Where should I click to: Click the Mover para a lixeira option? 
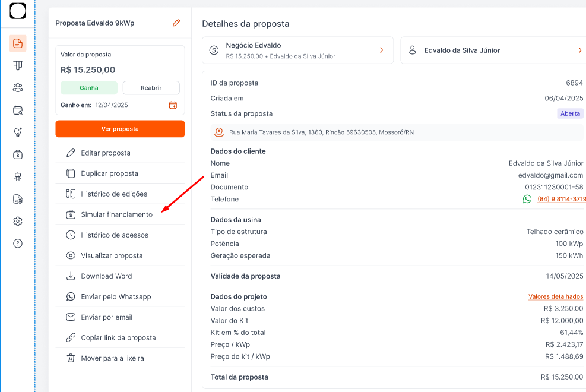click(112, 358)
